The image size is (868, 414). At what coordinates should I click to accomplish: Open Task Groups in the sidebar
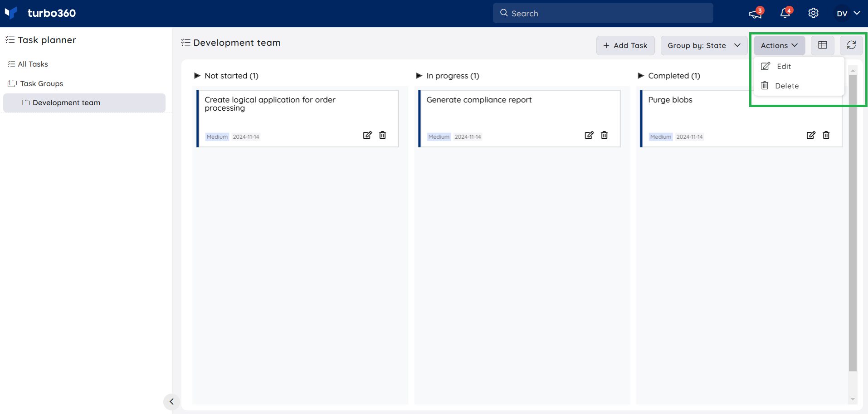(35, 83)
